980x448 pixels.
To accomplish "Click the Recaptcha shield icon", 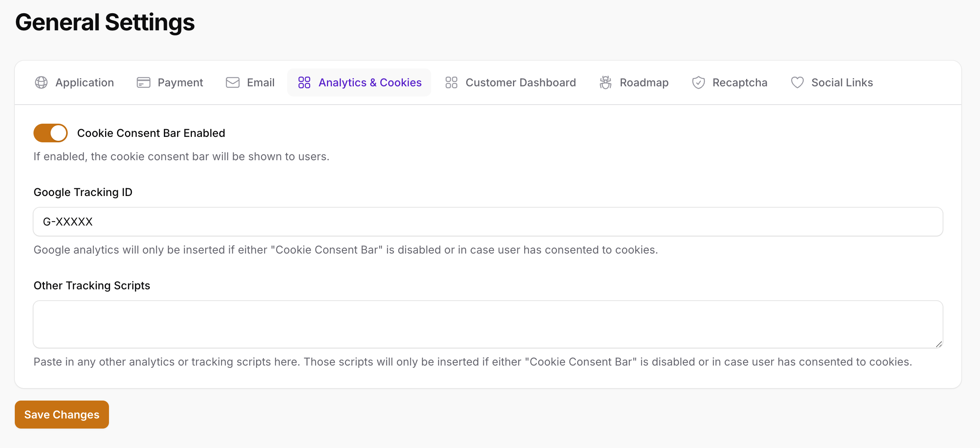I will (698, 82).
